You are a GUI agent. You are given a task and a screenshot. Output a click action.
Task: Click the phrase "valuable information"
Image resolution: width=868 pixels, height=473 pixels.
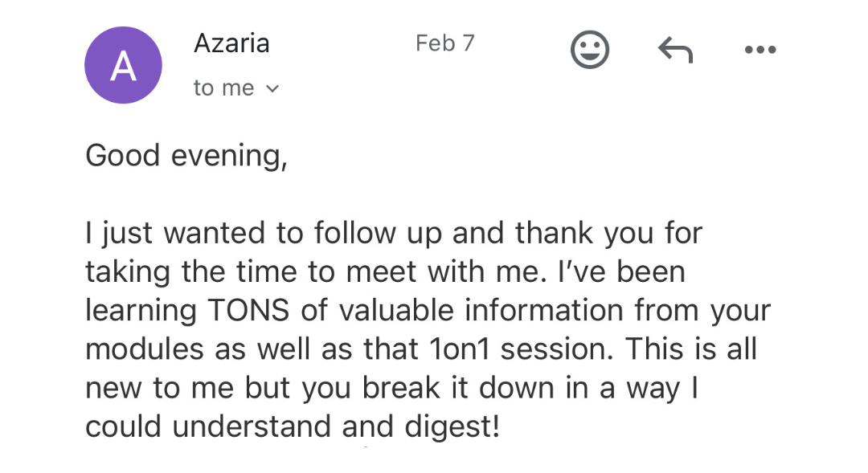coord(481,310)
